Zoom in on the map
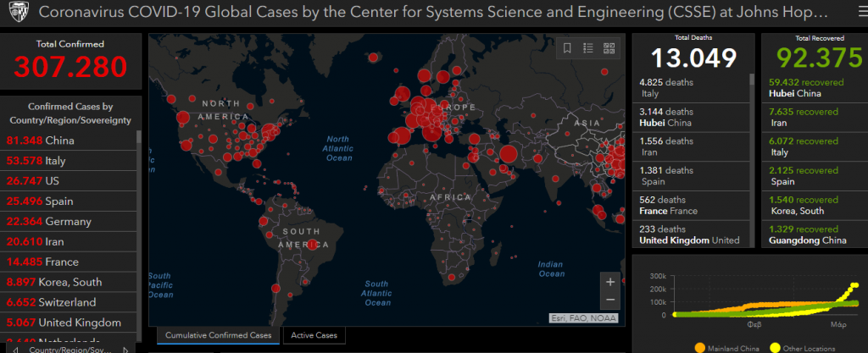Viewport: 868px width, 353px height. (610, 282)
